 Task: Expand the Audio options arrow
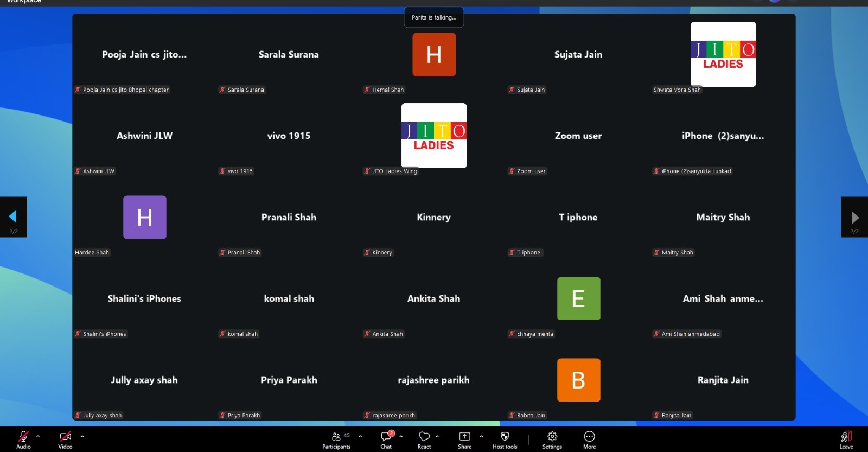38,436
